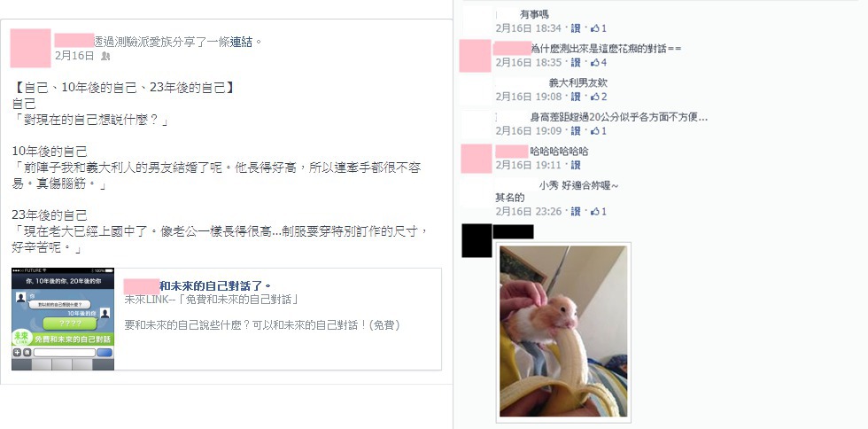Click thumbs-up count on 19:08 comment
The height and width of the screenshot is (429, 868).
point(599,97)
